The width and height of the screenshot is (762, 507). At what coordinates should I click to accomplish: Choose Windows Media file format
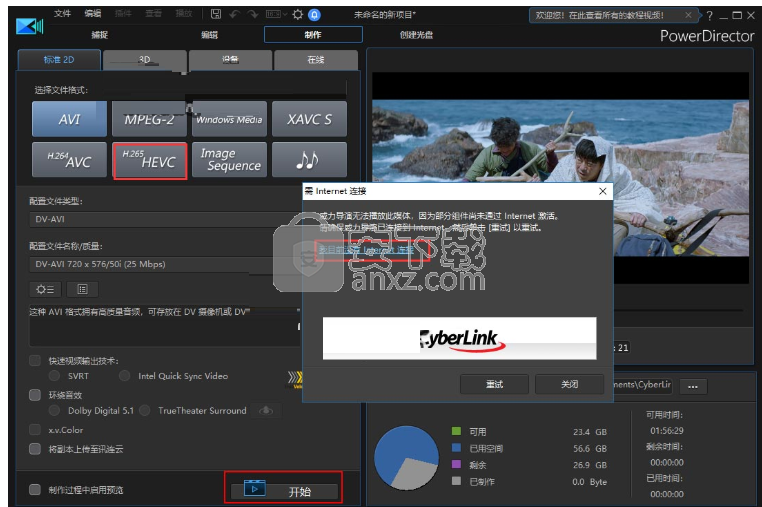click(229, 119)
